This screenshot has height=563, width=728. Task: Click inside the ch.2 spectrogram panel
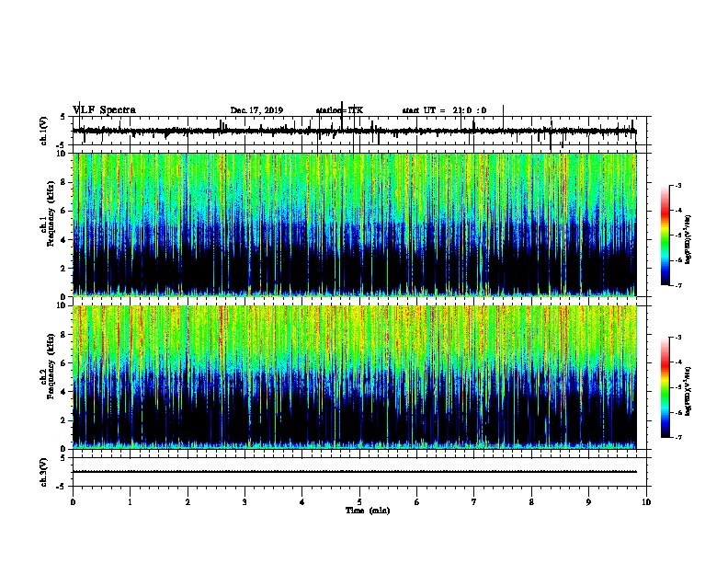coord(354,377)
